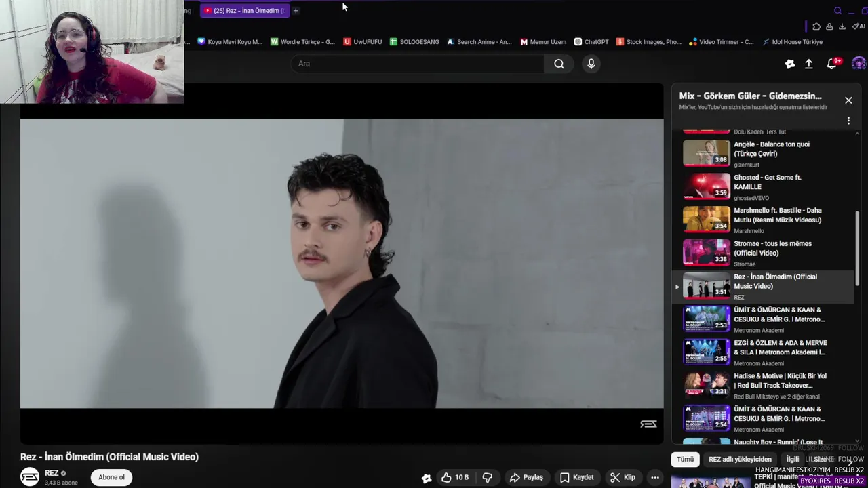The width and height of the screenshot is (868, 488).
Task: Play Angèle - Balance ton quoi playlist item
Action: (763, 153)
